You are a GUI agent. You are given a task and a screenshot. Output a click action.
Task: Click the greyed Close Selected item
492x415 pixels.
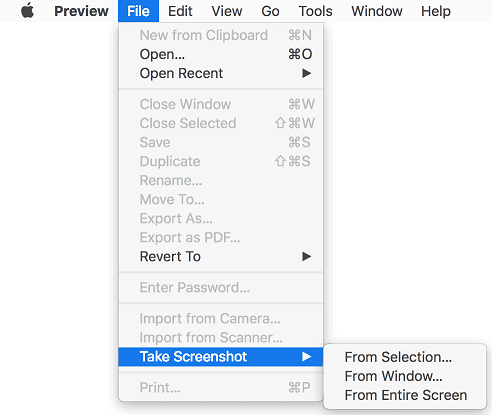pyautogui.click(x=221, y=123)
